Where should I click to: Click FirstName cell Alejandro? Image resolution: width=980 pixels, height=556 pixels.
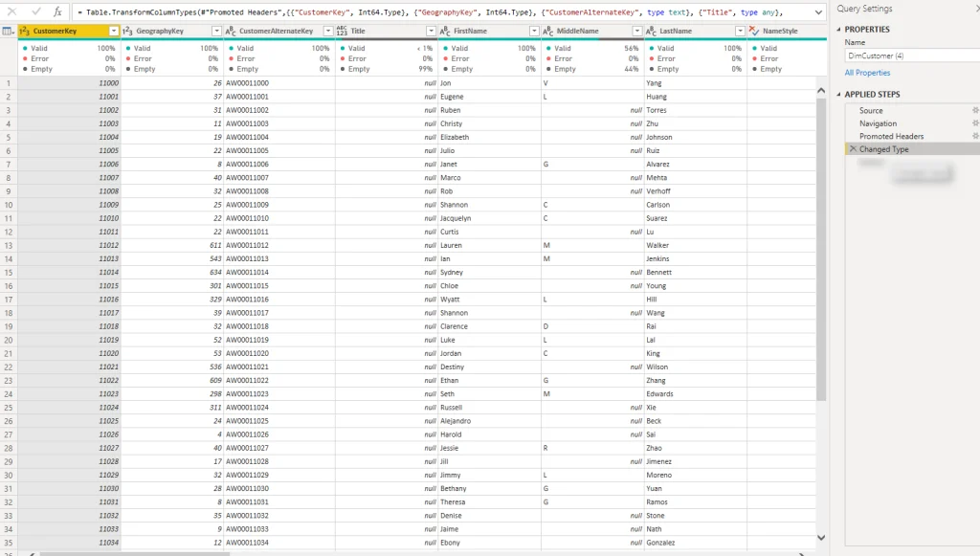[x=489, y=421]
